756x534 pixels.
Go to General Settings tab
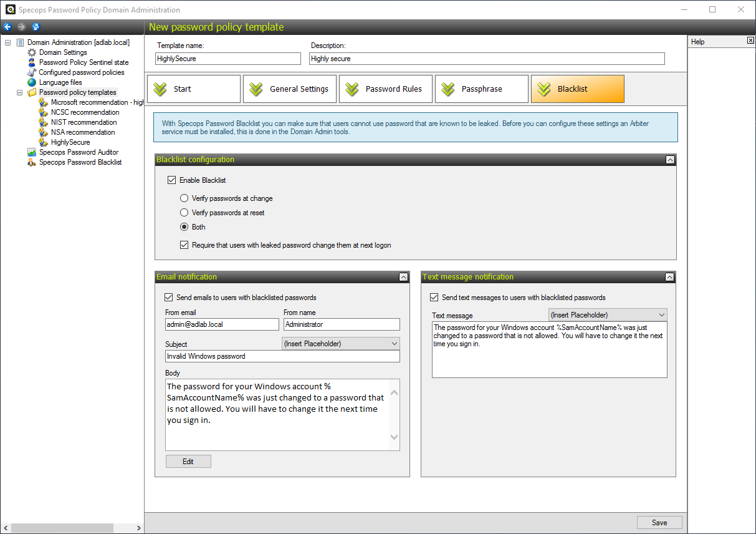(x=290, y=89)
